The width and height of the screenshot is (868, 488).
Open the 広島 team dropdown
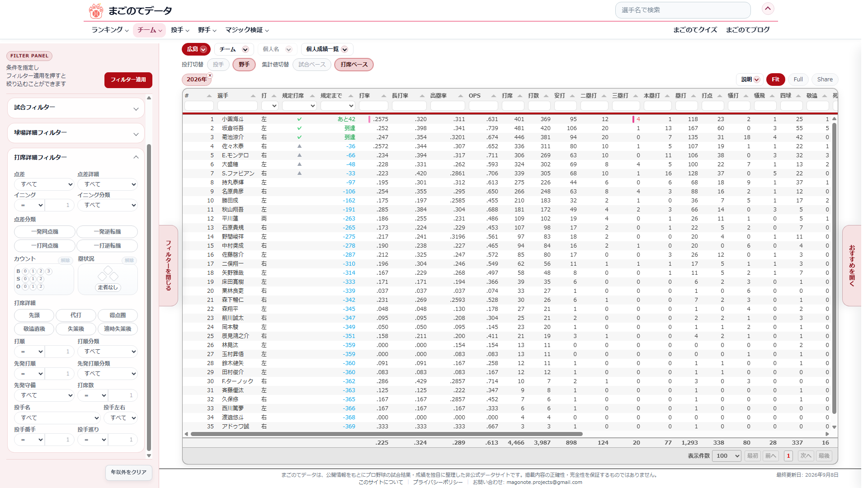[x=196, y=49]
